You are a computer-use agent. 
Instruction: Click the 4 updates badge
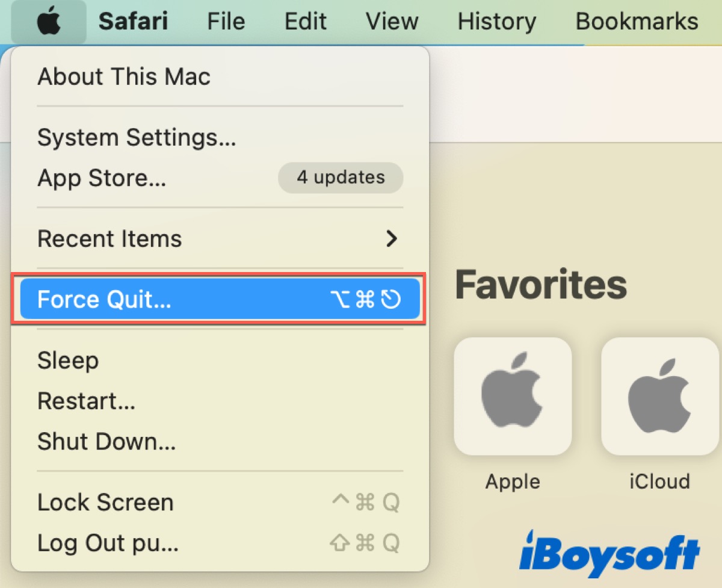(x=341, y=178)
